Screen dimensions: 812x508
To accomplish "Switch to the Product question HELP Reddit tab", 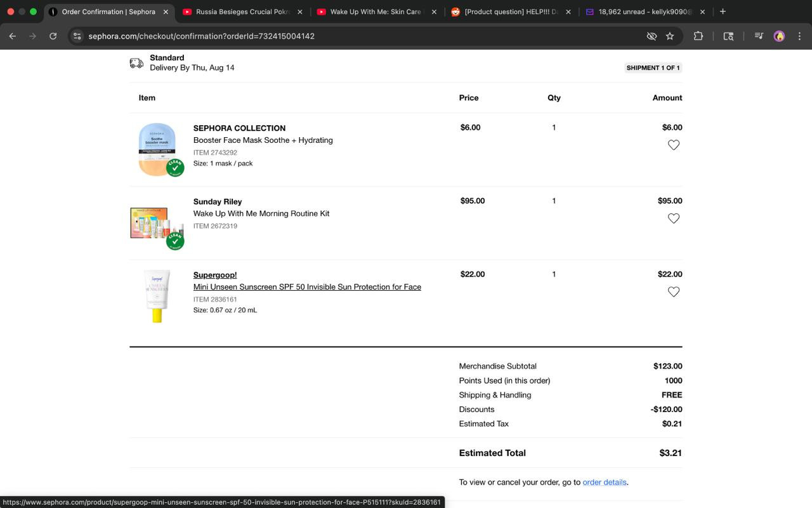I will point(511,11).
